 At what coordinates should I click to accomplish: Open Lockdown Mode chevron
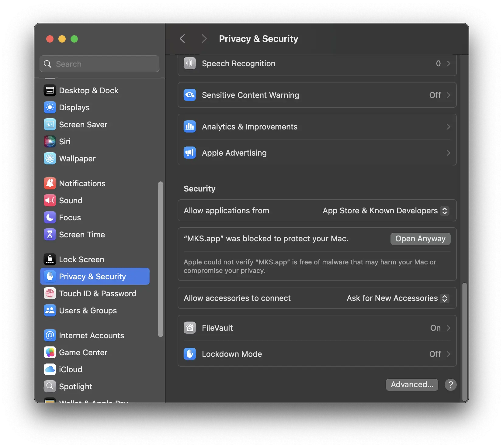(x=449, y=354)
